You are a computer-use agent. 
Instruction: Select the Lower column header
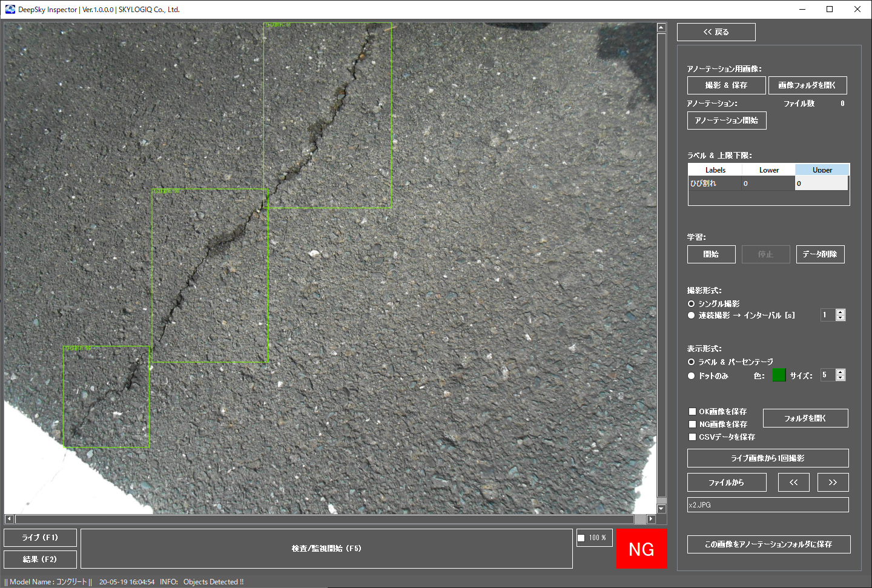pyautogui.click(x=769, y=170)
